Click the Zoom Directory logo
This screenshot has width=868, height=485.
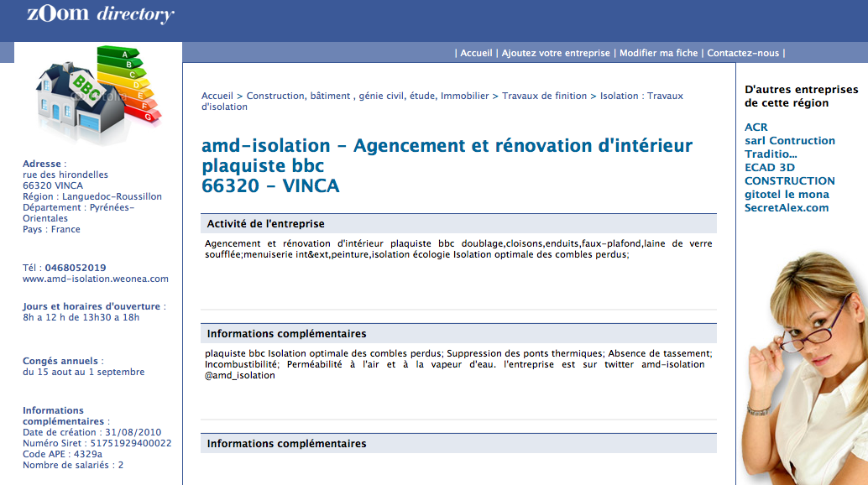pyautogui.click(x=100, y=14)
